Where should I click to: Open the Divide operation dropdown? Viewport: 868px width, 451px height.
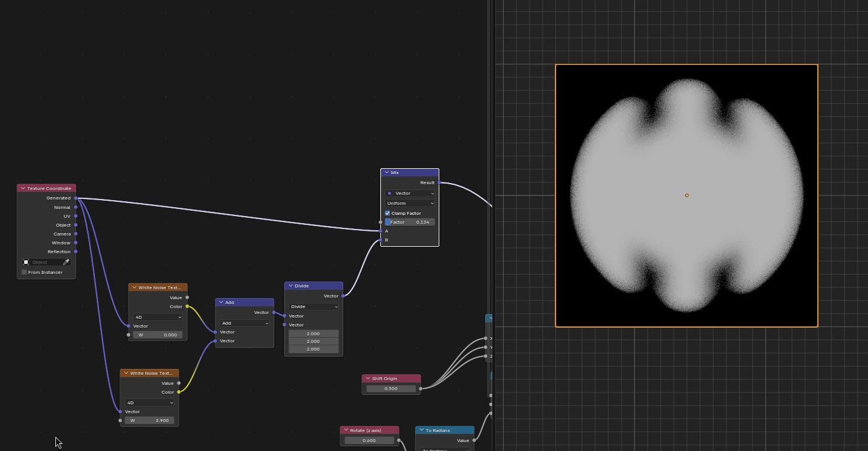[x=313, y=306]
